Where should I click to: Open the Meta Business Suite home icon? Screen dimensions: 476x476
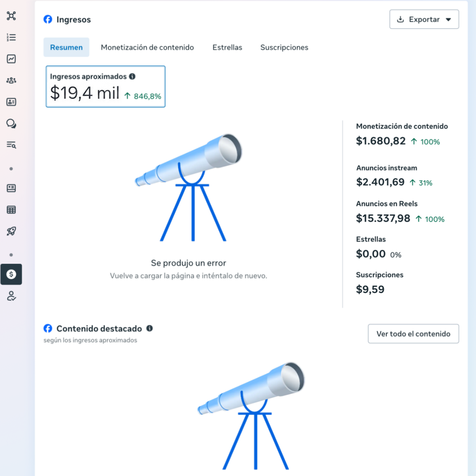coord(11,16)
